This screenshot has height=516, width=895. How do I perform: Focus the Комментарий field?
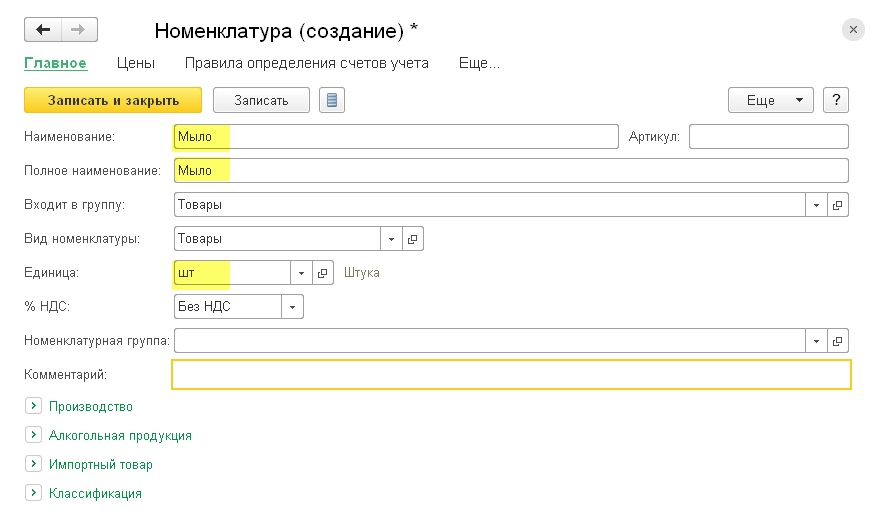pyautogui.click(x=511, y=374)
